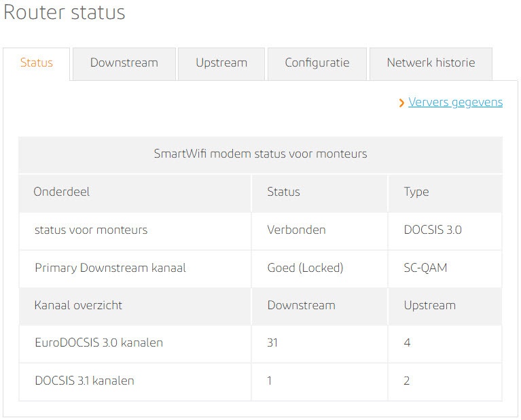Screen dimensions: 521x420
Task: Click the Primary Downstream kanaal row label
Action: [110, 268]
